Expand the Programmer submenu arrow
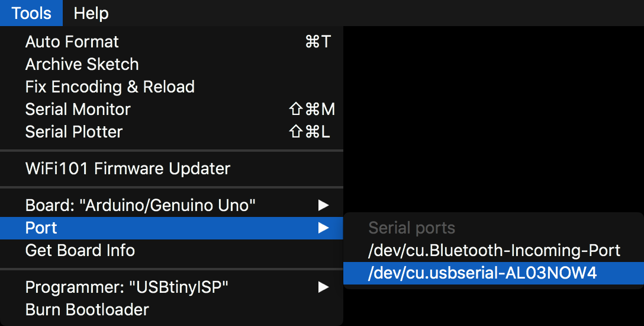Screen dimensions: 644x326 (x=323, y=287)
